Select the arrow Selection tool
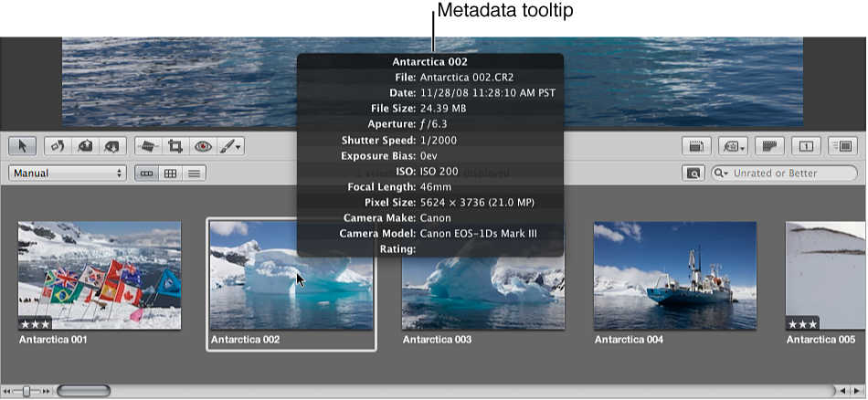The image size is (868, 400). point(22,145)
